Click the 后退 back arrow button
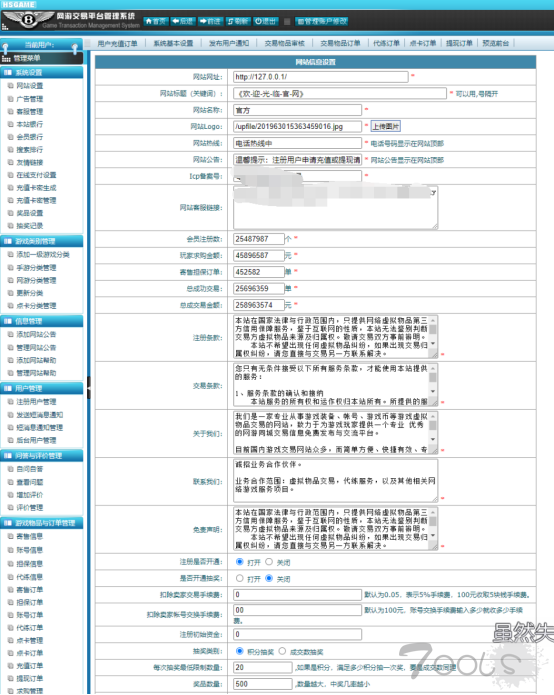The height and width of the screenshot is (695, 554). (183, 21)
